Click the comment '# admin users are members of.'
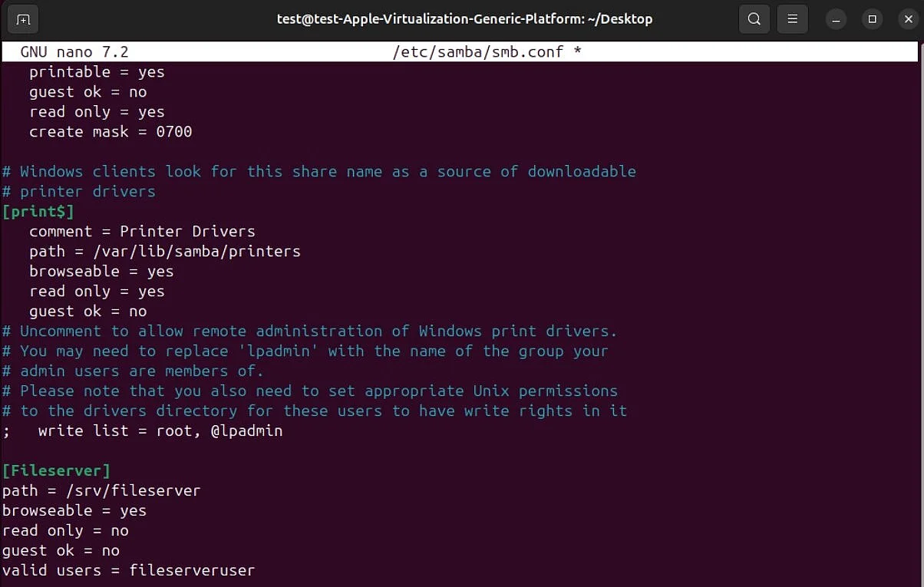The image size is (924, 587). pos(133,371)
